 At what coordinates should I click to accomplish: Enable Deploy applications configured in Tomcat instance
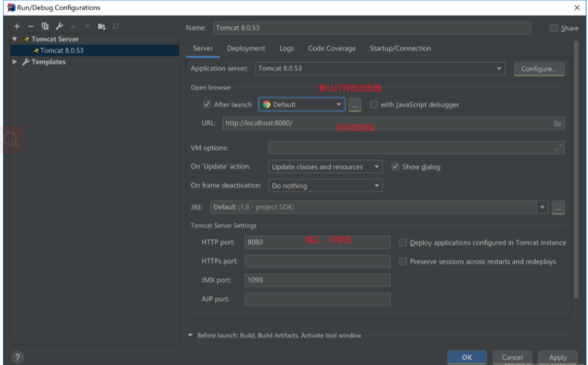(402, 242)
